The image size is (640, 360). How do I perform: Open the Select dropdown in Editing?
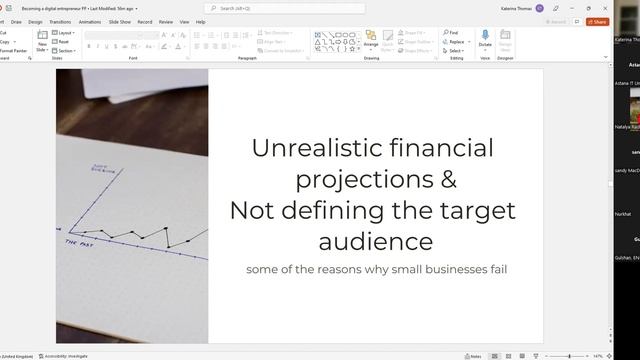click(453, 51)
